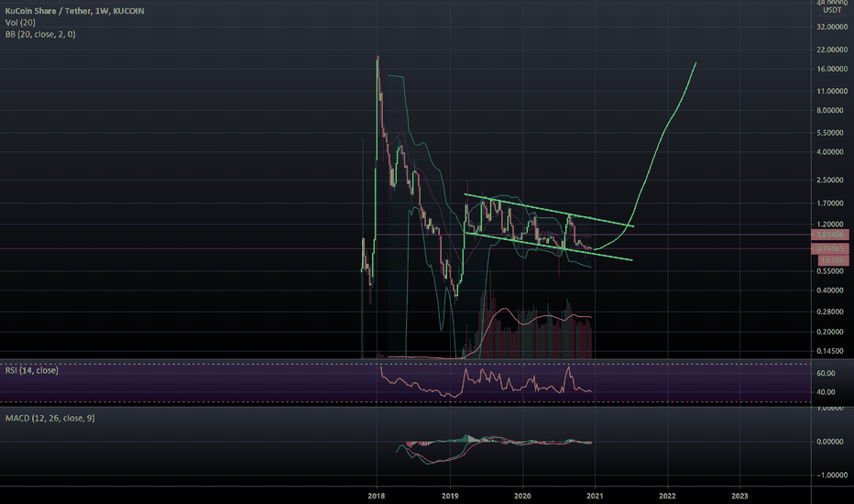
Task: Click the 1.70000 price axis label
Action: (832, 203)
